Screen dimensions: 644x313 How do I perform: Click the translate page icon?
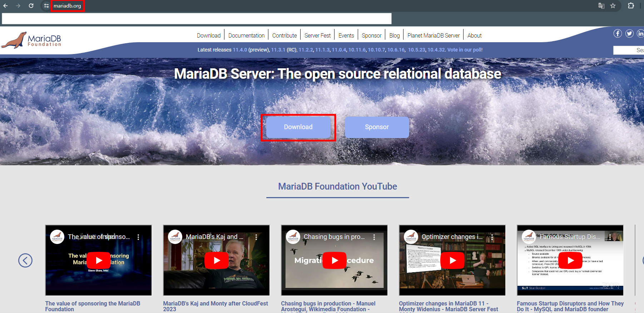[x=601, y=6]
